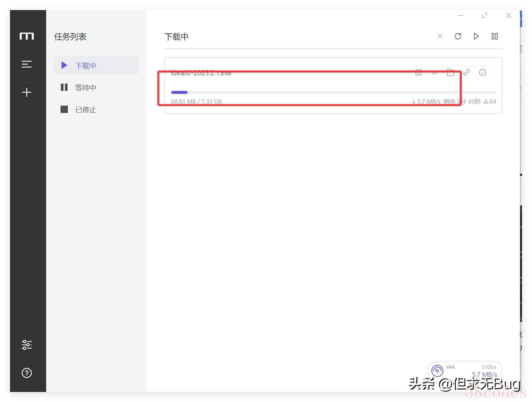The height and width of the screenshot is (402, 532).
Task: Open preferences via the sliders icon
Action: click(27, 345)
